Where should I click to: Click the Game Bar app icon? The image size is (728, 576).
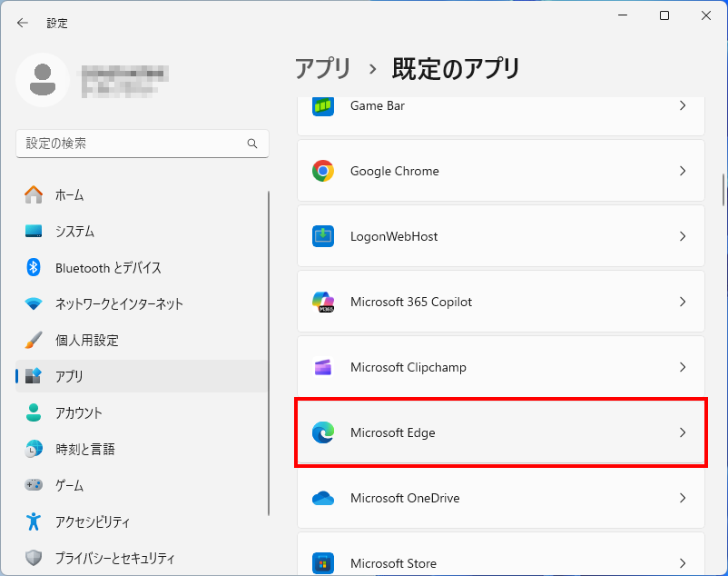(323, 106)
